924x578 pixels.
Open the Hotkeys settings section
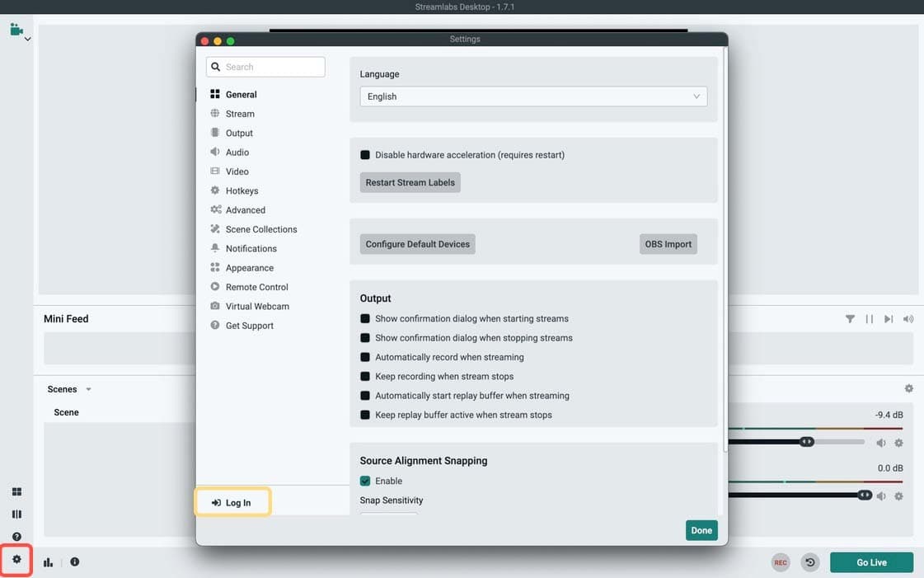coord(242,190)
